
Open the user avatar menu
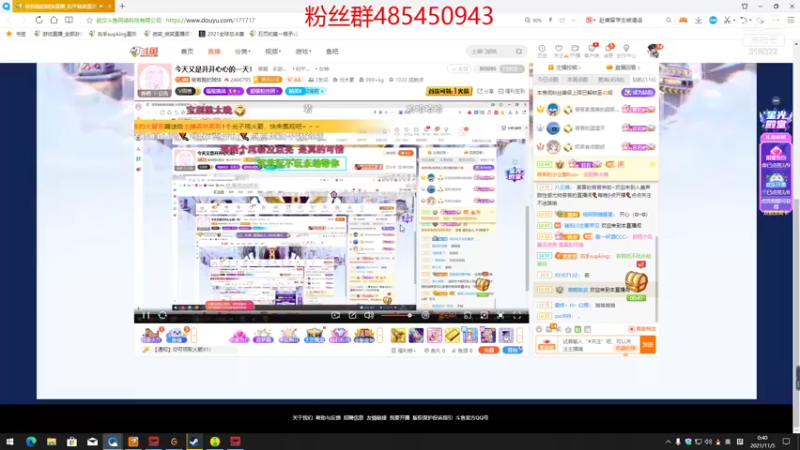tap(654, 51)
